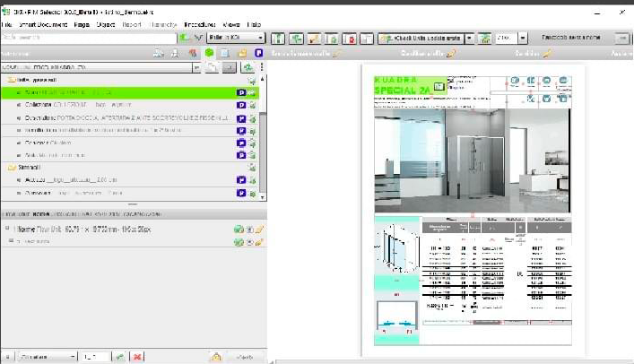Open the Object menu
This screenshot has width=634, height=364.
click(x=106, y=25)
